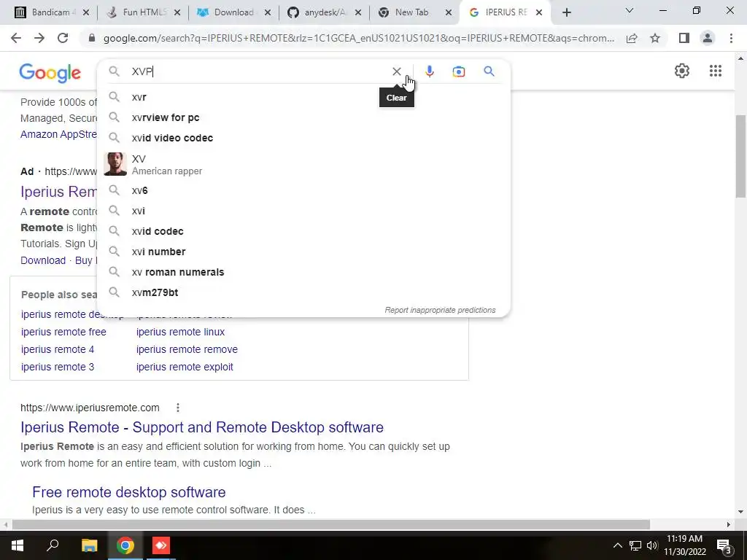Reload the current page
The height and width of the screenshot is (560, 747).
click(63, 38)
